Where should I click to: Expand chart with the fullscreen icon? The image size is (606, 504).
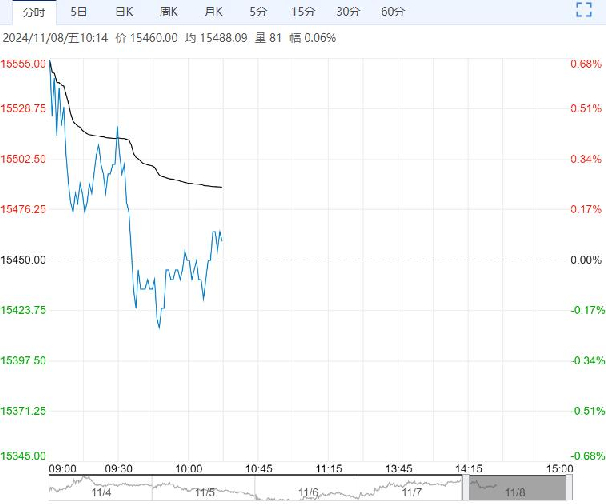(x=586, y=11)
